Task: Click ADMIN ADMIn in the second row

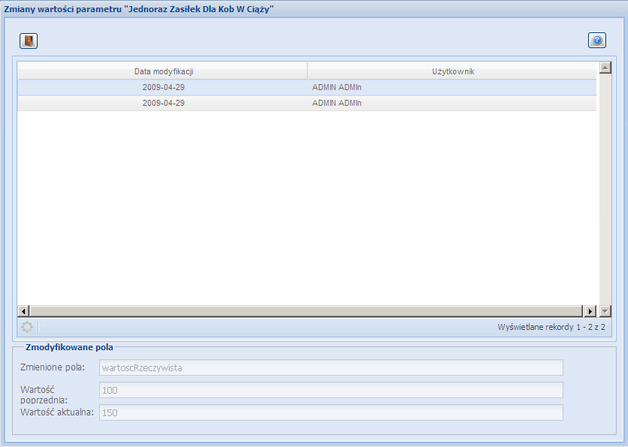Action: click(337, 103)
